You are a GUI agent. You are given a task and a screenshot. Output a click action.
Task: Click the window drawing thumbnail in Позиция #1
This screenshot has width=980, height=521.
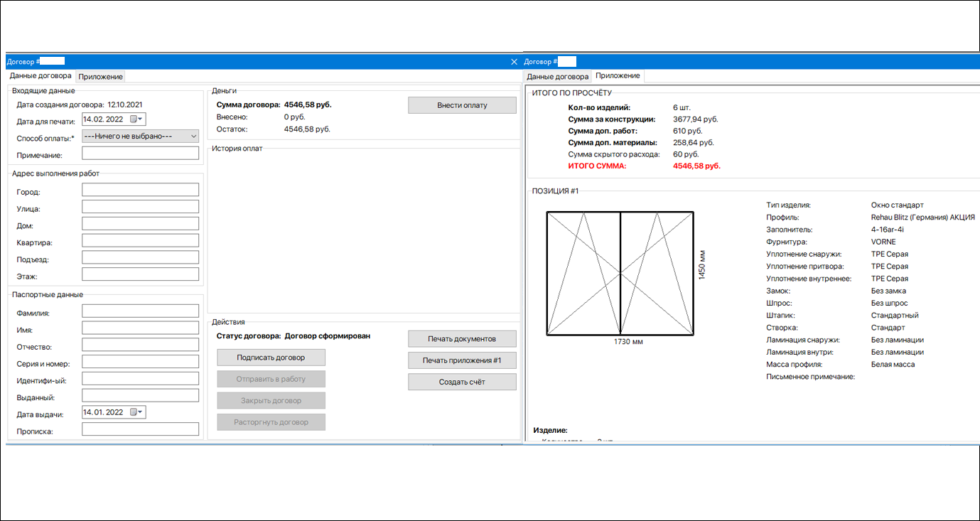[620, 273]
